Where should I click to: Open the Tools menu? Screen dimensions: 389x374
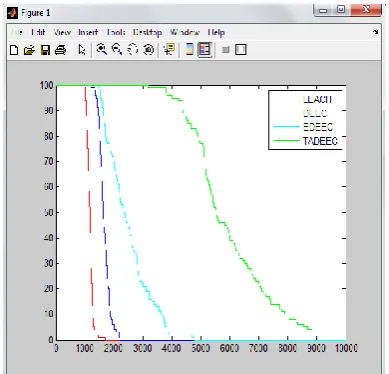pos(116,32)
